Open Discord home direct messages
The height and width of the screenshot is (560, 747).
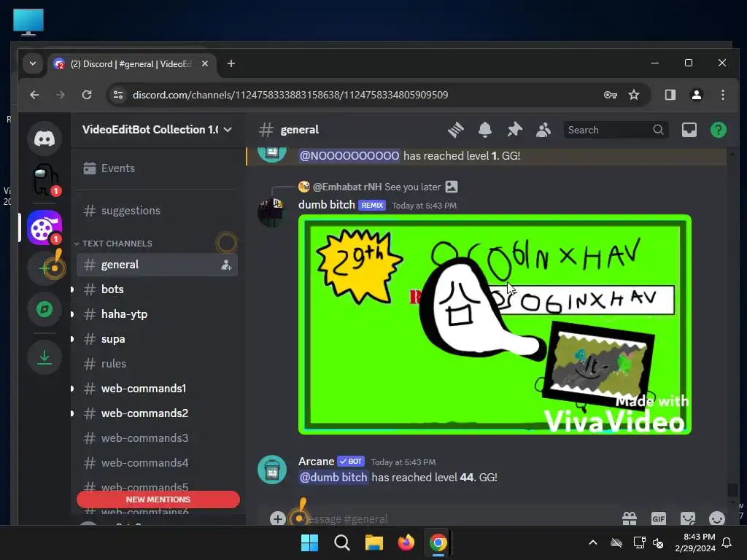(x=44, y=139)
